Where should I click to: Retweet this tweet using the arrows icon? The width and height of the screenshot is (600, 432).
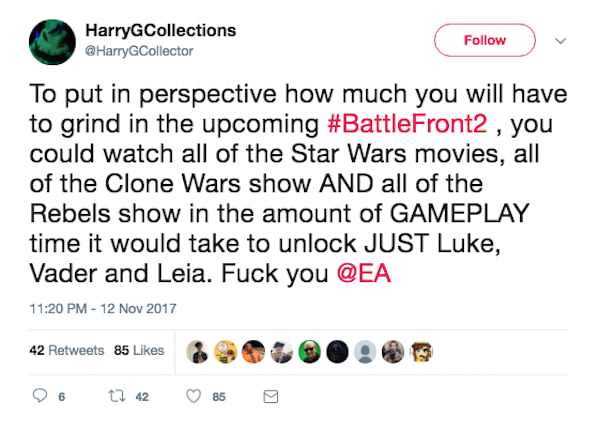[117, 396]
